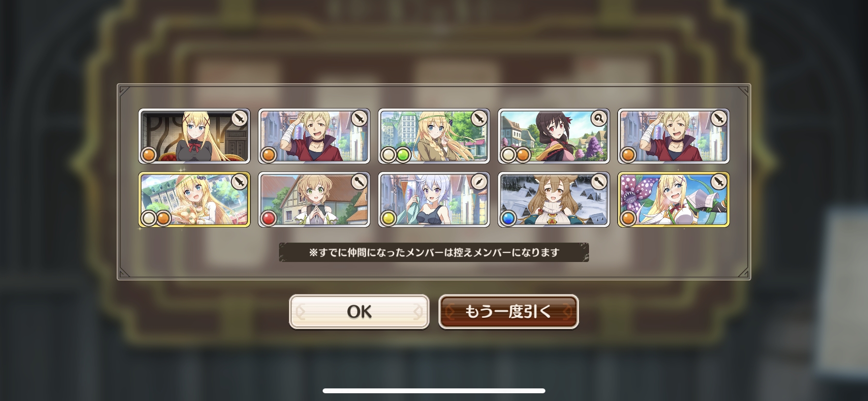Image resolution: width=868 pixels, height=401 pixels.
Task: Select the black-haired girl with red eyes card
Action: click(554, 136)
